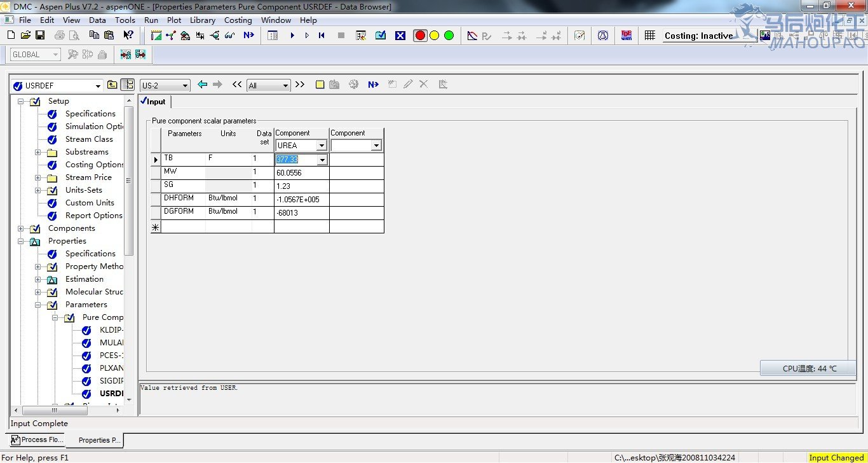Open the Tools menu
This screenshot has width=868, height=463.
[125, 20]
